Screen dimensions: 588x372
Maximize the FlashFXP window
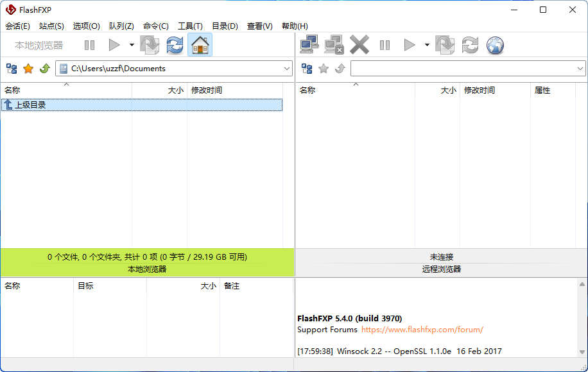(x=543, y=10)
